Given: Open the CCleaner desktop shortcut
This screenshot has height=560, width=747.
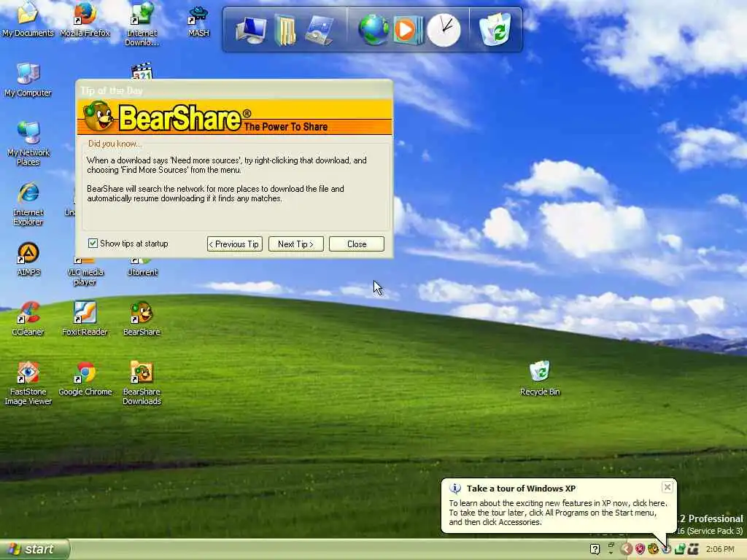Looking at the screenshot, I should (28, 319).
